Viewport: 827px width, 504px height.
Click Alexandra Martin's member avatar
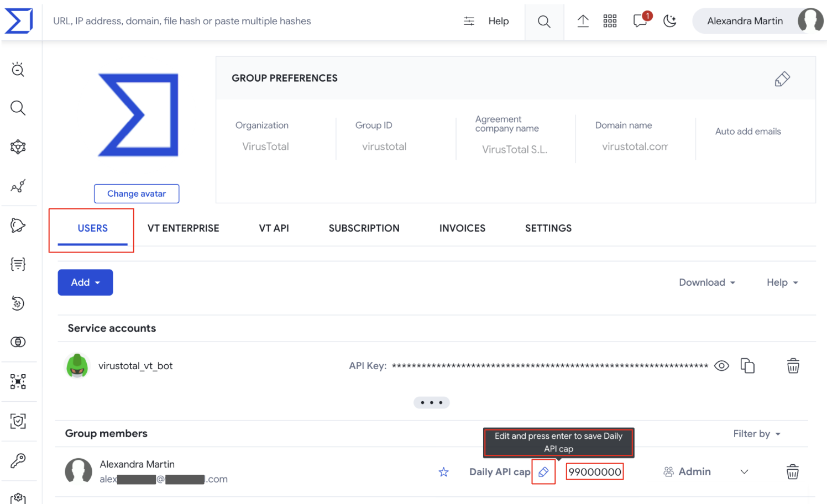coord(78,471)
